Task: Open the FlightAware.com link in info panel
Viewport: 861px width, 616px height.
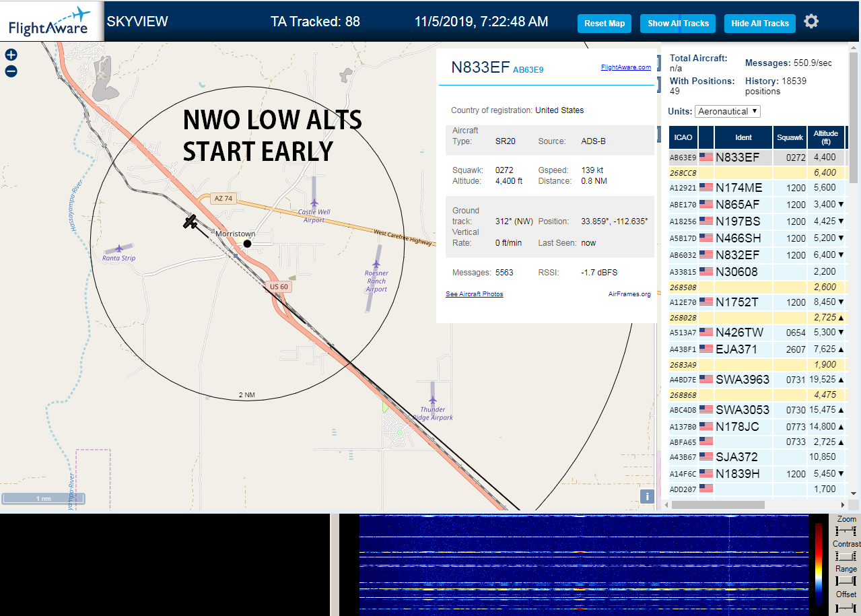Action: (x=625, y=67)
